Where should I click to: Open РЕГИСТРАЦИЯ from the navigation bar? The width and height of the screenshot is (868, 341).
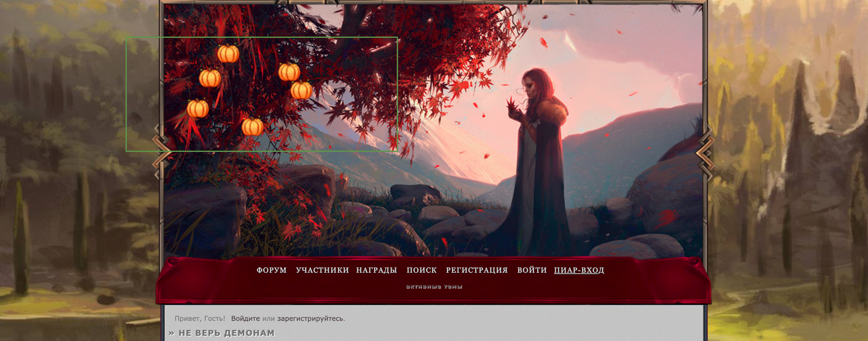[x=476, y=270]
